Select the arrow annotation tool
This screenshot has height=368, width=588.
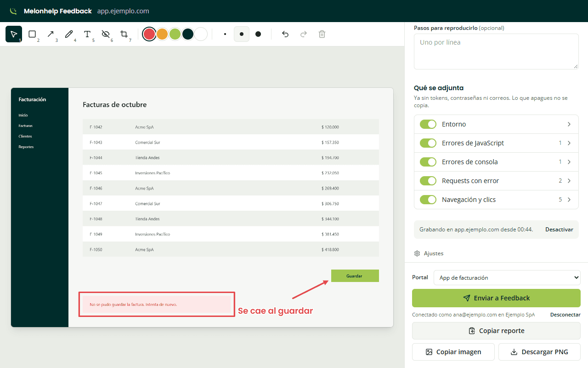51,34
